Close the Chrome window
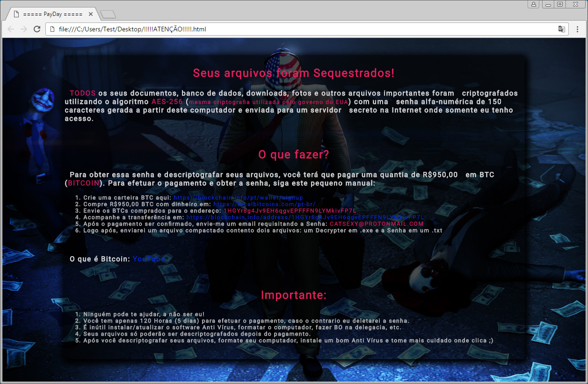The height and width of the screenshot is (384, 588). click(576, 4)
